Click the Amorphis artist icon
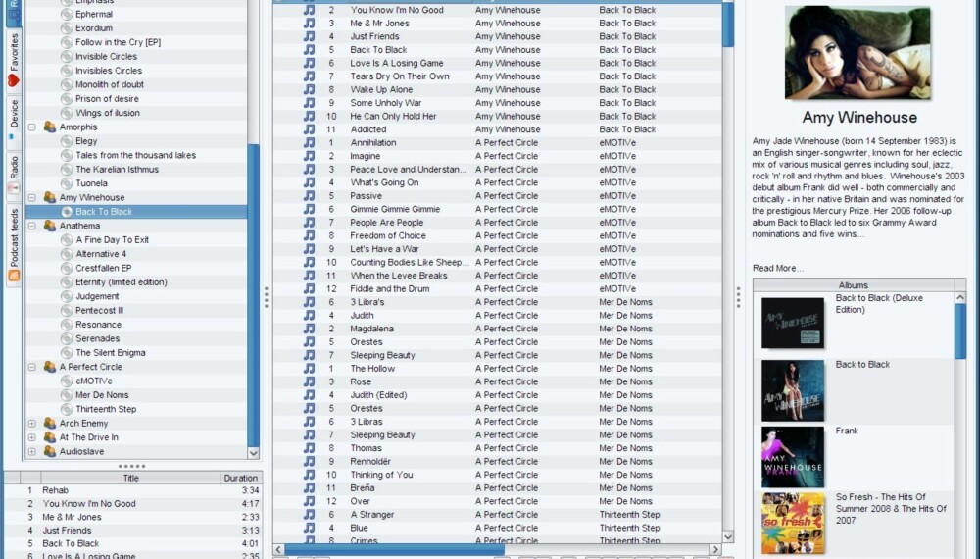 (x=50, y=127)
